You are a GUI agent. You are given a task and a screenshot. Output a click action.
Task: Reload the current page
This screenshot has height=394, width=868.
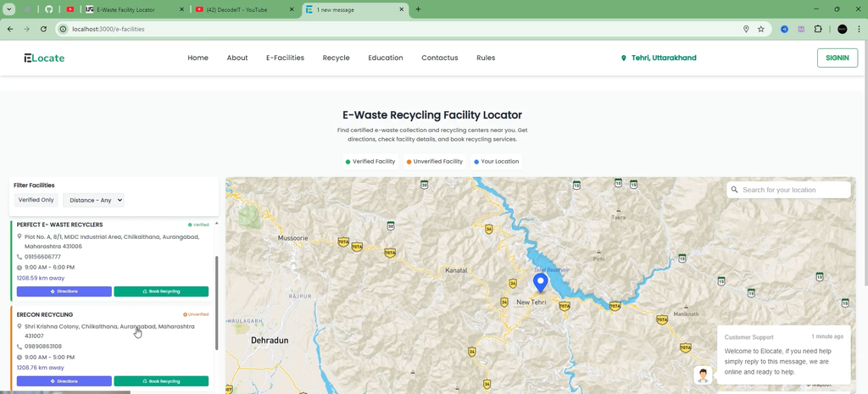(43, 29)
